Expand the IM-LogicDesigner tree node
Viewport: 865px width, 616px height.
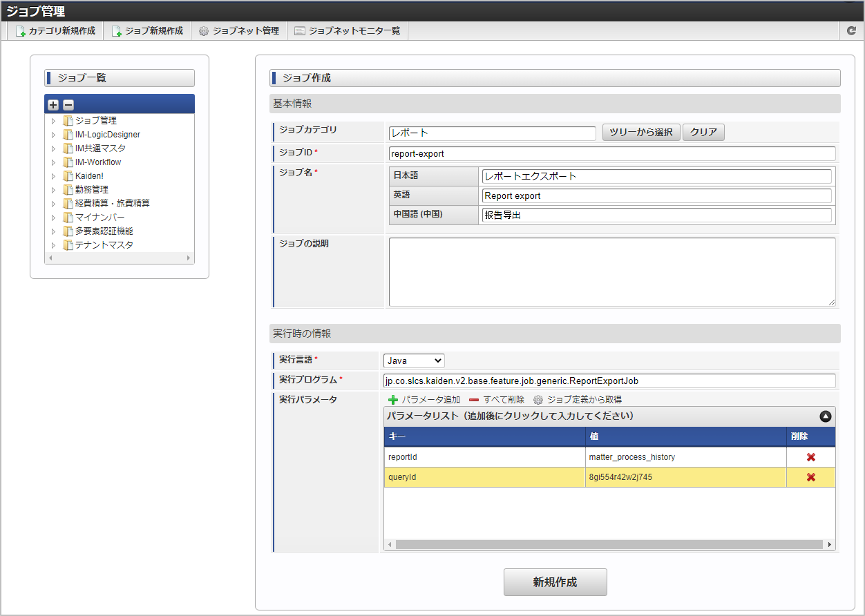pyautogui.click(x=53, y=135)
